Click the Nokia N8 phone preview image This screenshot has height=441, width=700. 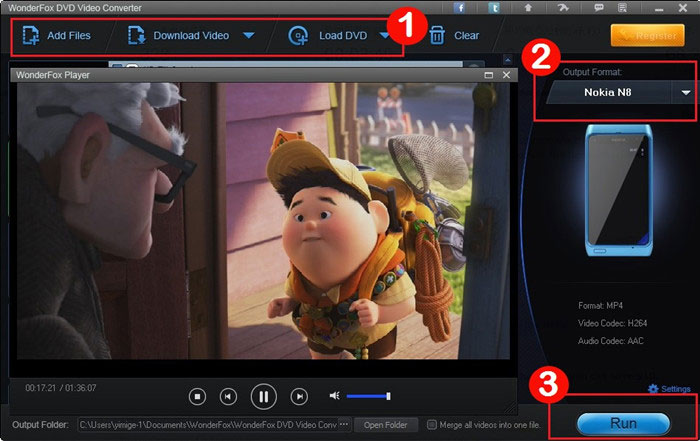click(619, 191)
